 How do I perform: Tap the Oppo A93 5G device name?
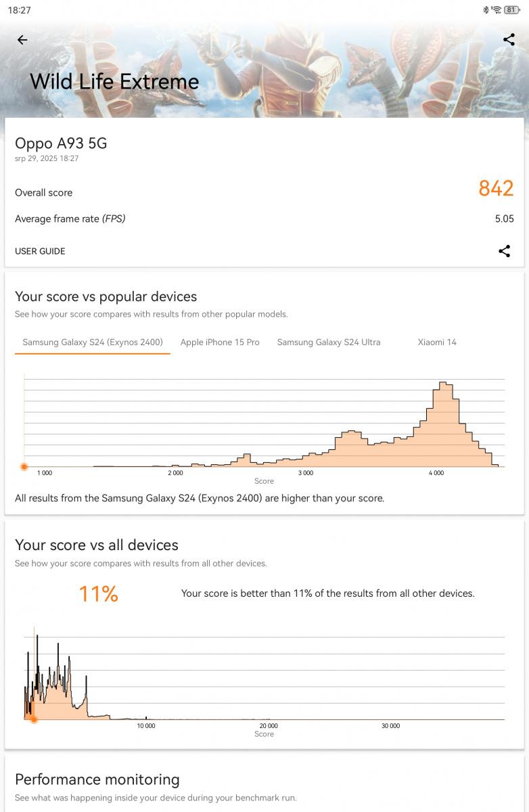[61, 143]
